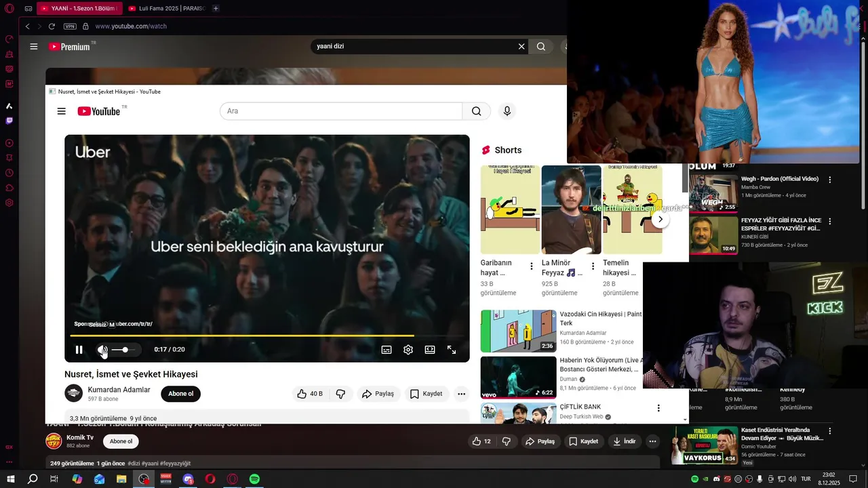
Task: Open the Twitch sidebar panel
Action: pos(9,121)
